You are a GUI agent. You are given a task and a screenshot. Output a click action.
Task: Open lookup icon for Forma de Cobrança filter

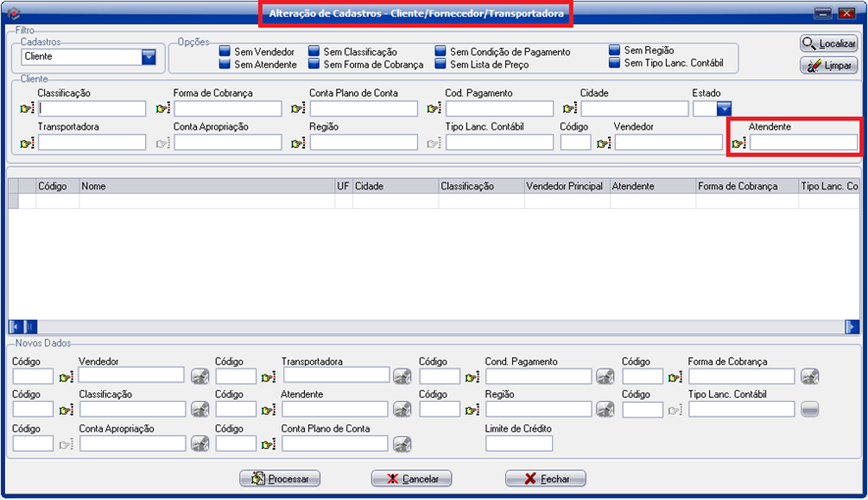pos(163,109)
